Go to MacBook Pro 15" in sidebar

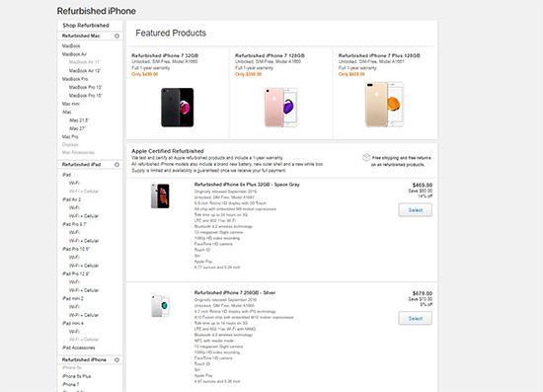pos(86,95)
